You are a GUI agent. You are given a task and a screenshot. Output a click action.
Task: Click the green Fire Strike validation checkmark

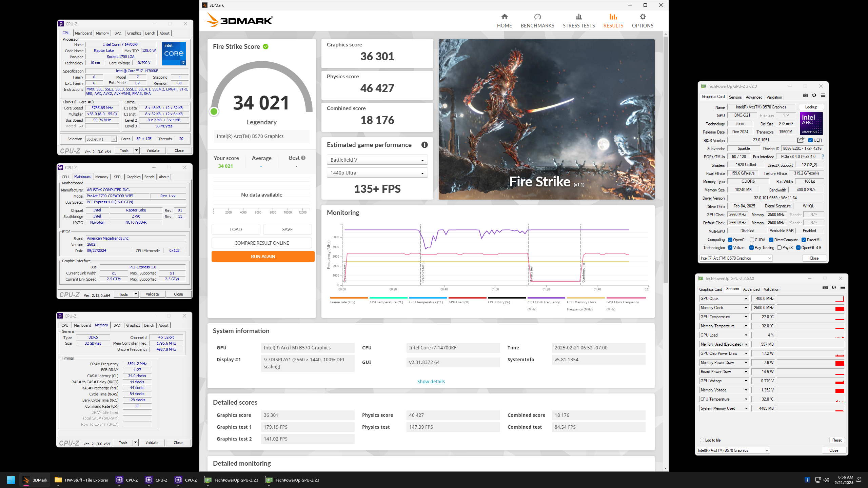point(265,46)
